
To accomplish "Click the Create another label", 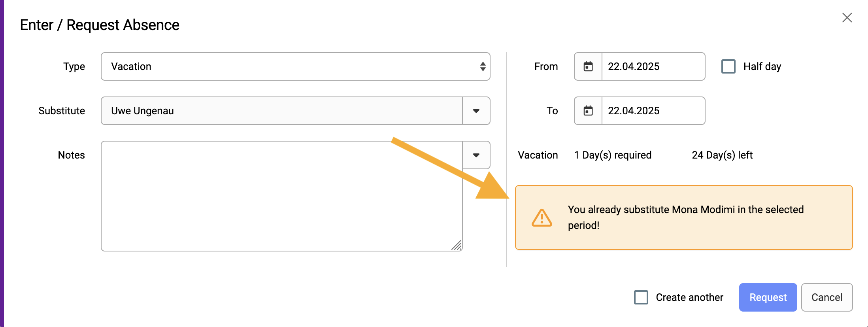I will (689, 297).
